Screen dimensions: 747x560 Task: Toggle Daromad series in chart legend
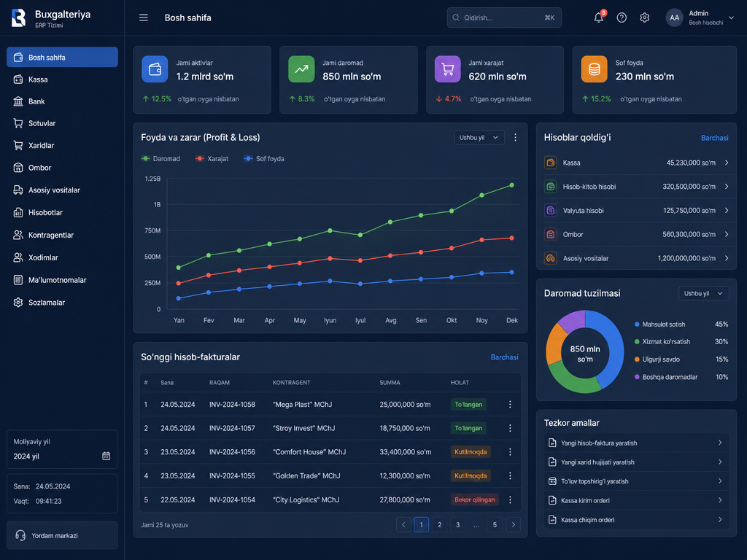tap(160, 158)
